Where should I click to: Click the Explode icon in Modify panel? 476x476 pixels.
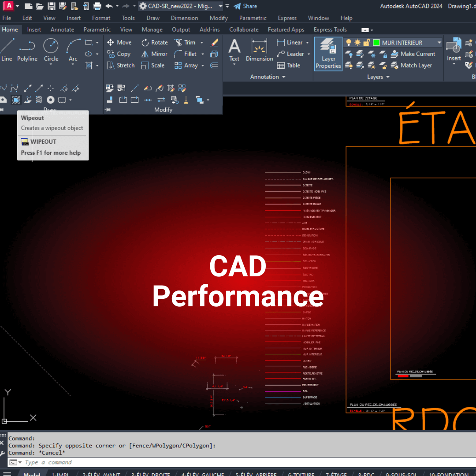(214, 54)
